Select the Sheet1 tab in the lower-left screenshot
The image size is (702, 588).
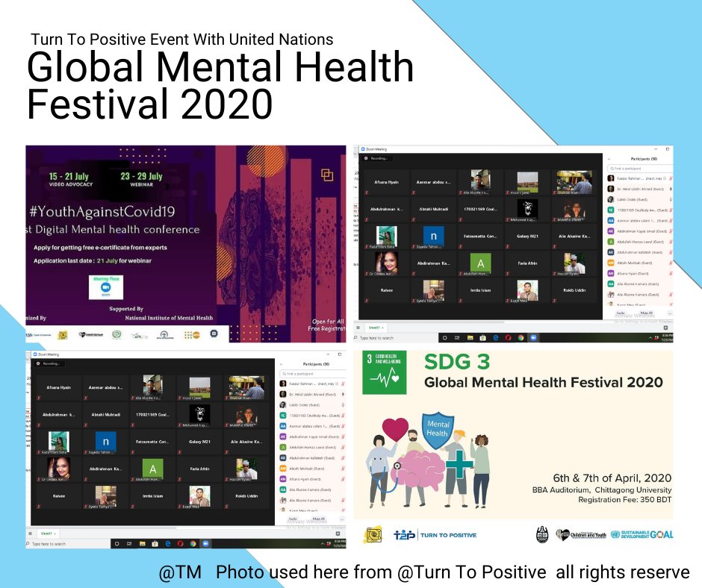tap(48, 534)
